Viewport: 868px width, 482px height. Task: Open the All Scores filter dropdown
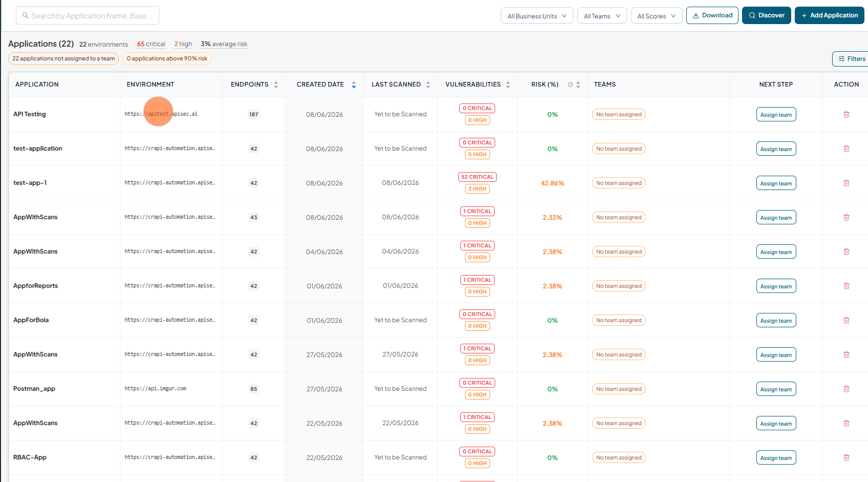657,16
